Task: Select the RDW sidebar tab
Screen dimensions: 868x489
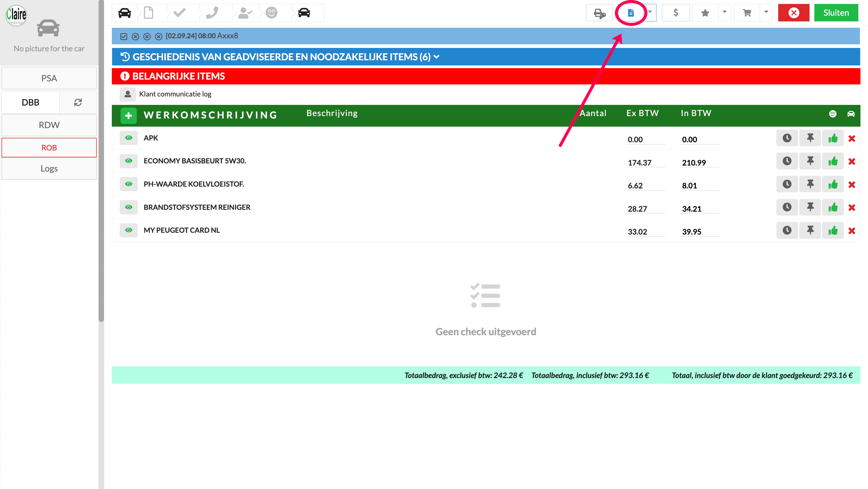Action: 49,125
